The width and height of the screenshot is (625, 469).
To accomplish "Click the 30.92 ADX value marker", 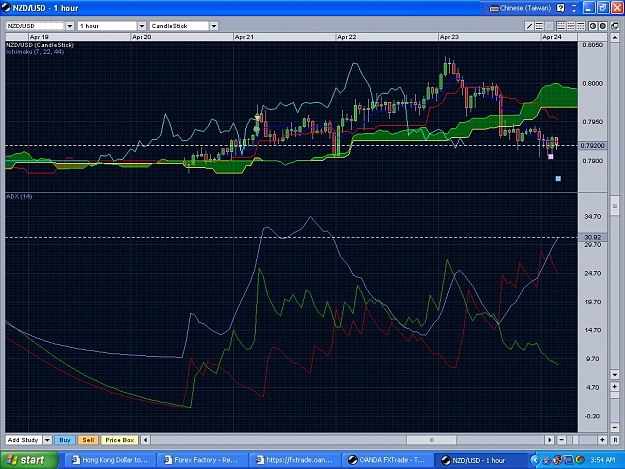I will tap(592, 237).
